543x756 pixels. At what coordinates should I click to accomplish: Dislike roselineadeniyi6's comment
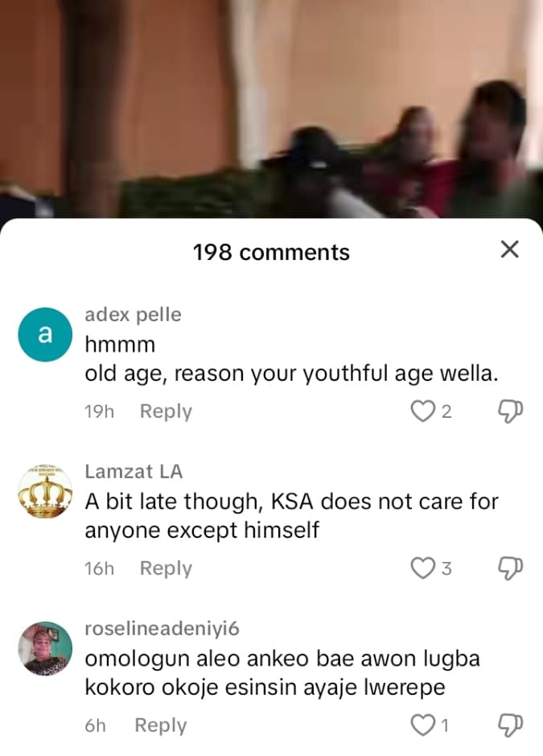pos(510,725)
